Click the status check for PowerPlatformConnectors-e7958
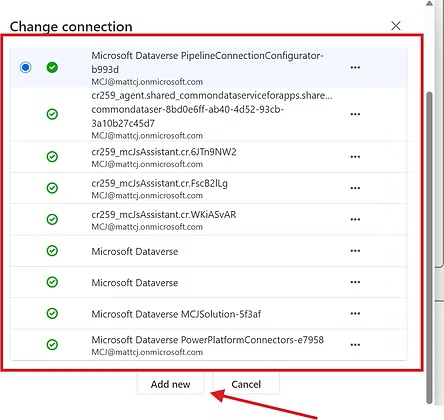 pos(52,345)
